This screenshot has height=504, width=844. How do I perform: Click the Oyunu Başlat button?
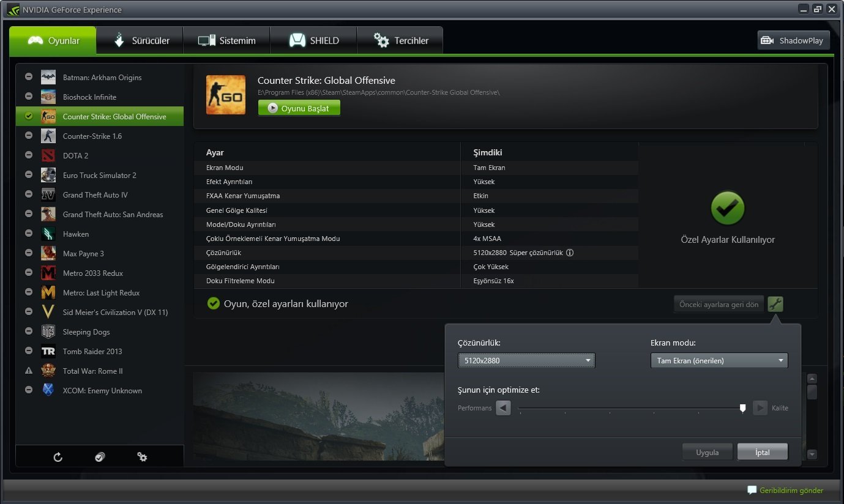click(x=299, y=108)
